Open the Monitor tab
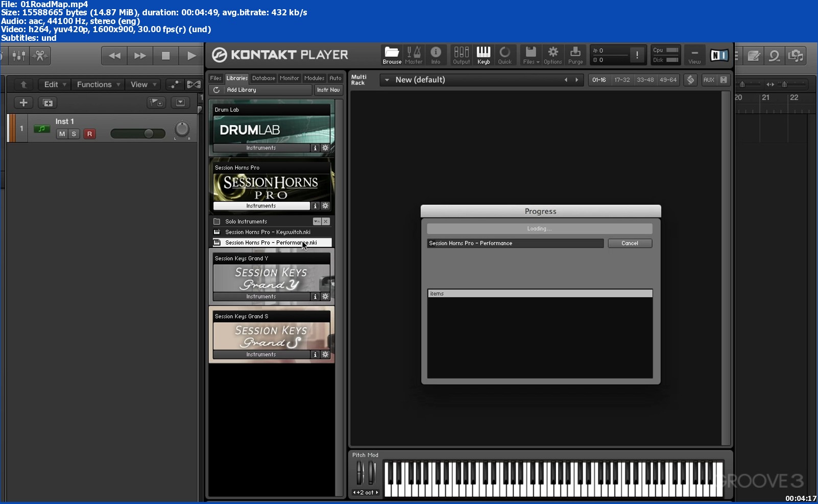Viewport: 818px width, 504px height. pos(289,78)
